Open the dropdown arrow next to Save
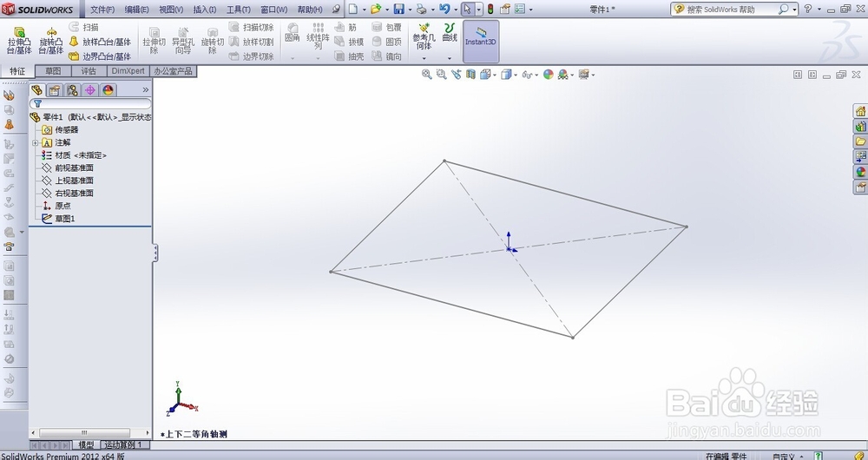The width and height of the screenshot is (868, 460). pyautogui.click(x=410, y=10)
